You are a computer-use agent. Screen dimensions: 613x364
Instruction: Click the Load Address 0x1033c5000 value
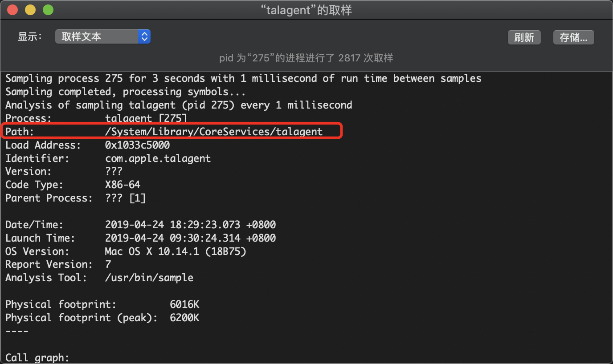(x=137, y=145)
